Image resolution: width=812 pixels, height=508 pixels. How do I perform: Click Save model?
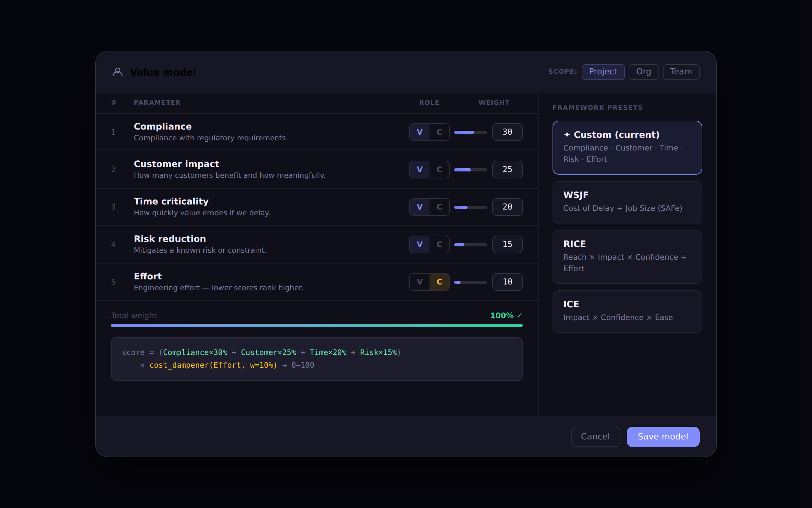click(x=663, y=437)
